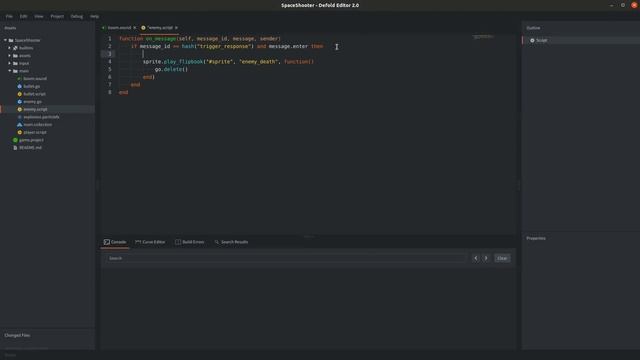Screen dimensions: 640x360
Task: Click the go.delete() call on line 5
Action: click(x=171, y=69)
